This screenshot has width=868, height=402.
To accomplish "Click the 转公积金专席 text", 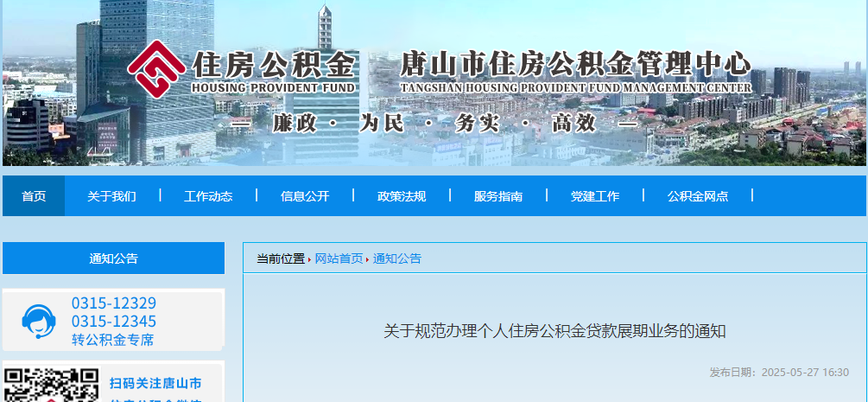I will pos(112,340).
